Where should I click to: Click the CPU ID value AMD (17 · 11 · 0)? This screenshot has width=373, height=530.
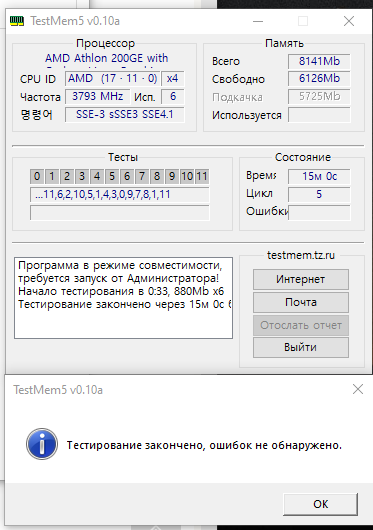(112, 78)
